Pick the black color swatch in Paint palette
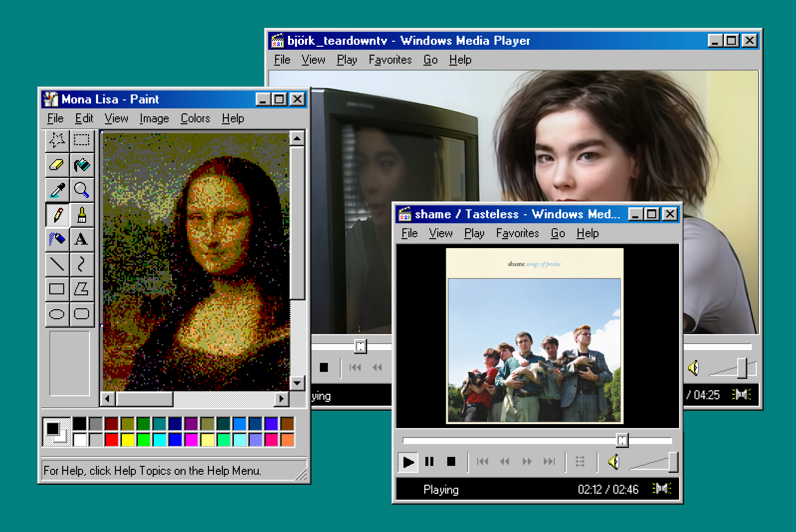Screen dimensions: 796x532 (80, 424)
